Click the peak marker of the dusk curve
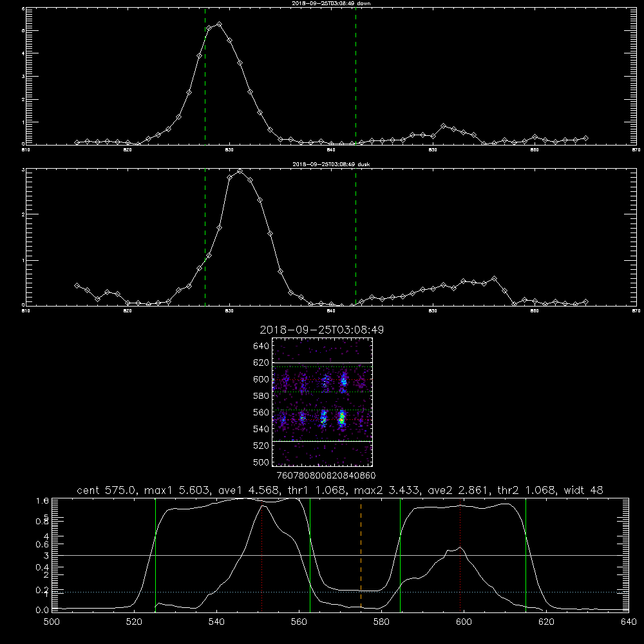644x644 pixels. pos(240,171)
